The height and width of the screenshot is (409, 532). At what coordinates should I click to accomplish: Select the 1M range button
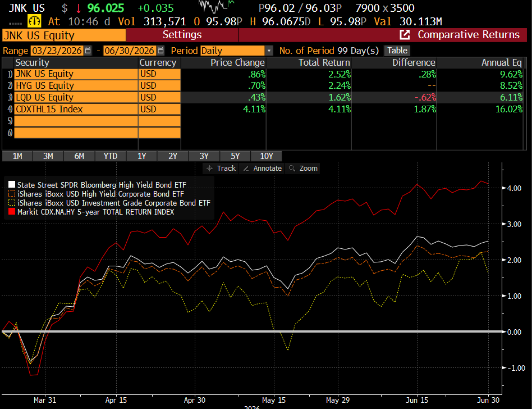[x=17, y=156]
